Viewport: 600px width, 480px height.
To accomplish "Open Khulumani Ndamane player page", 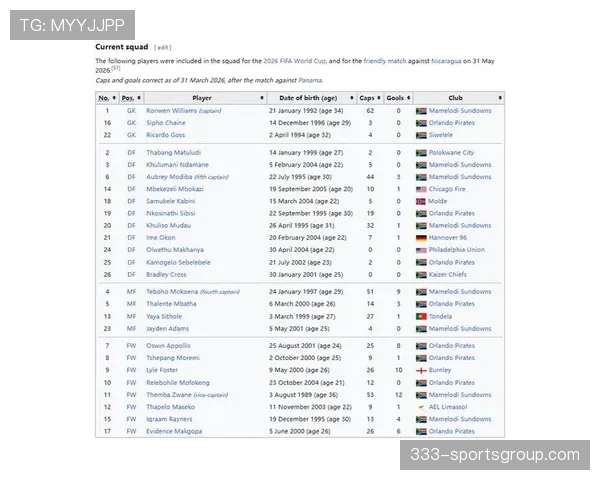I will (x=178, y=165).
